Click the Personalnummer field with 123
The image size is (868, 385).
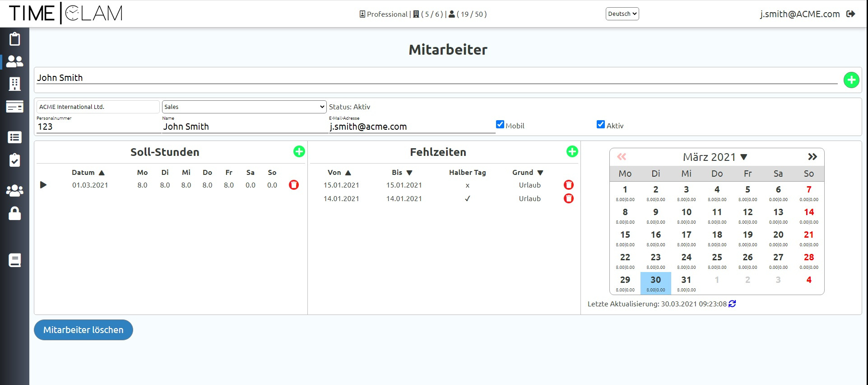point(98,127)
